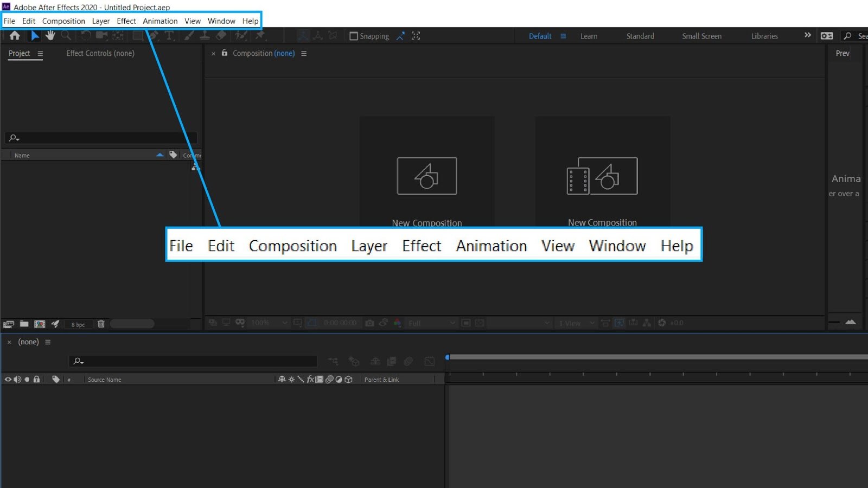The width and height of the screenshot is (868, 488).
Task: Open the Window menu
Action: coord(221,21)
